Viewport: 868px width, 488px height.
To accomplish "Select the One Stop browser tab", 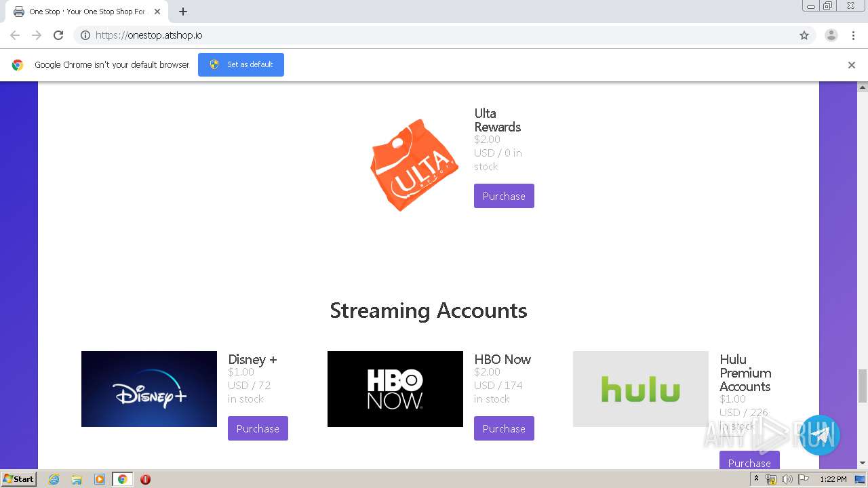I will [87, 12].
